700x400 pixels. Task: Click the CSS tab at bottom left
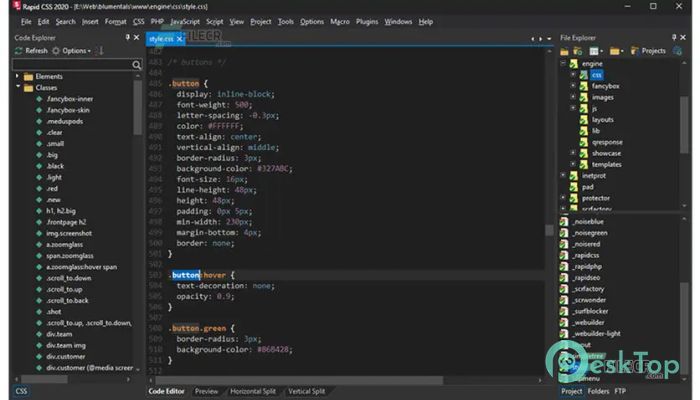point(21,392)
